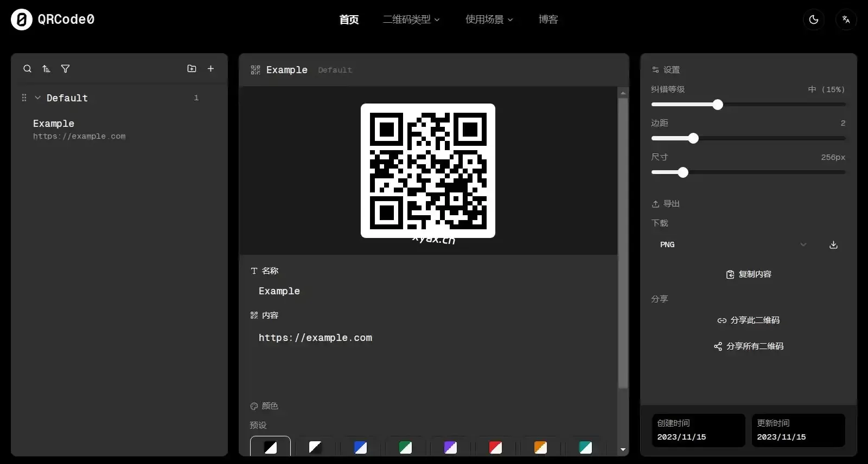Expand the 二维码类型 menu
868x464 pixels.
point(411,20)
